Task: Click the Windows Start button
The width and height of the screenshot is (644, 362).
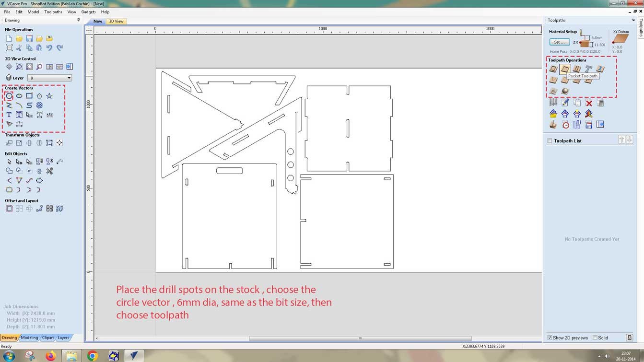Action: pyautogui.click(x=9, y=356)
